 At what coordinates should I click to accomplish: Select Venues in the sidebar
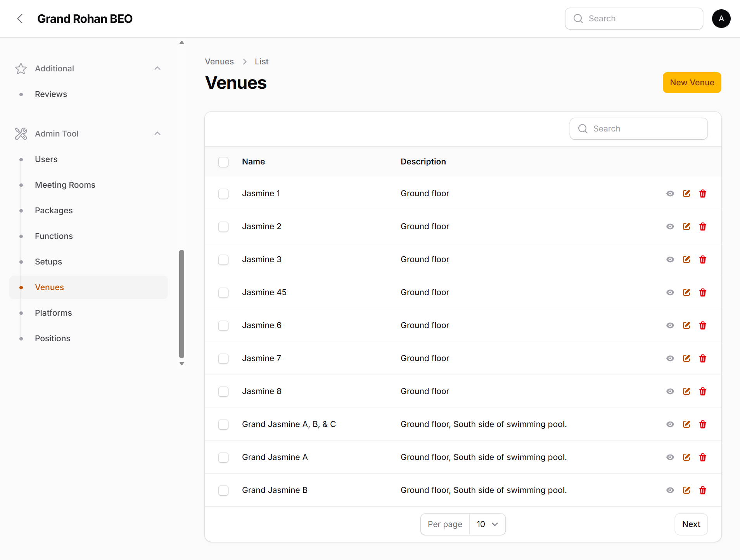click(88, 287)
